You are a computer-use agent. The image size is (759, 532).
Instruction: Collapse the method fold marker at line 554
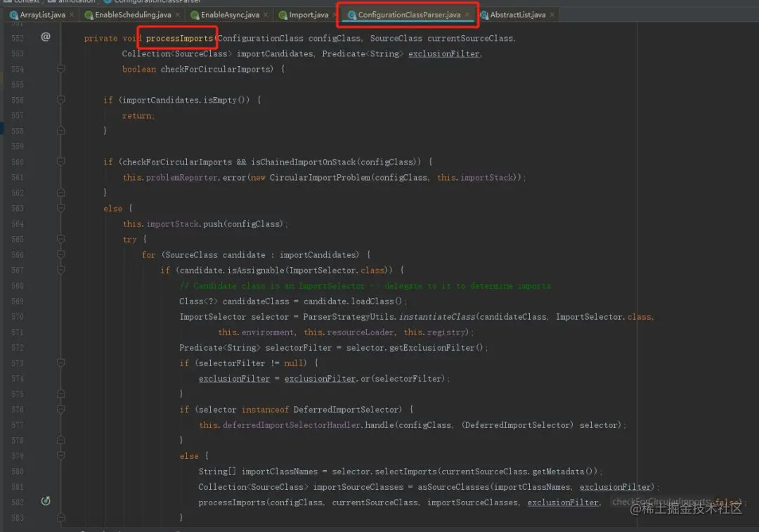(61, 69)
